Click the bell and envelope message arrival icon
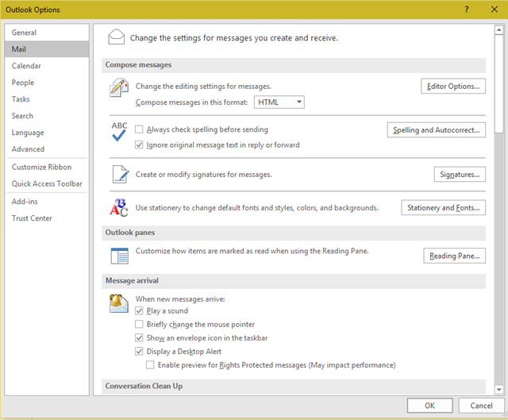Image resolution: width=508 pixels, height=420 pixels. 118,303
